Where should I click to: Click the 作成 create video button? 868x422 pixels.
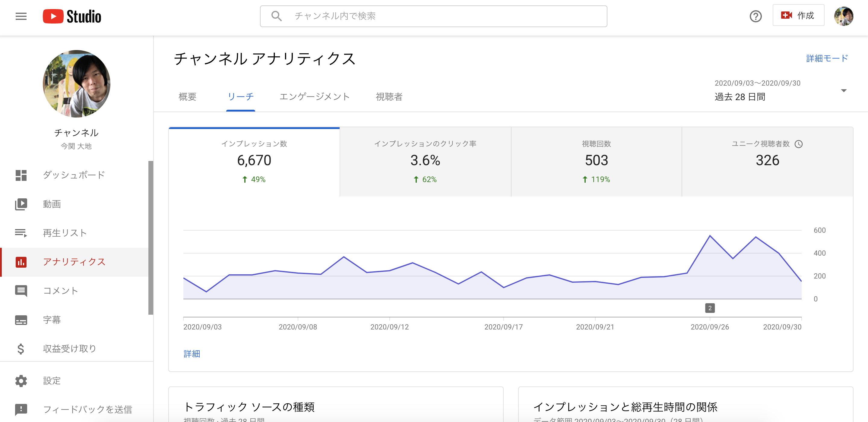click(x=798, y=15)
